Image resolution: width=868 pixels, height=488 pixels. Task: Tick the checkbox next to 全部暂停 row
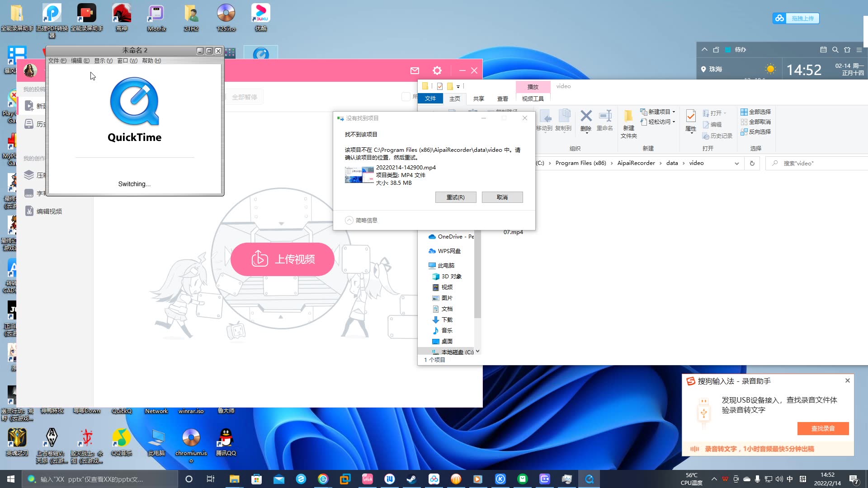pos(406,97)
